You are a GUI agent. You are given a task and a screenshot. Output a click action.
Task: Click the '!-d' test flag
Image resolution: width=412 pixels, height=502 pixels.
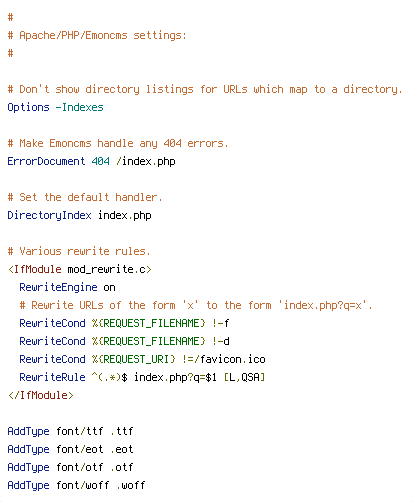click(x=220, y=341)
